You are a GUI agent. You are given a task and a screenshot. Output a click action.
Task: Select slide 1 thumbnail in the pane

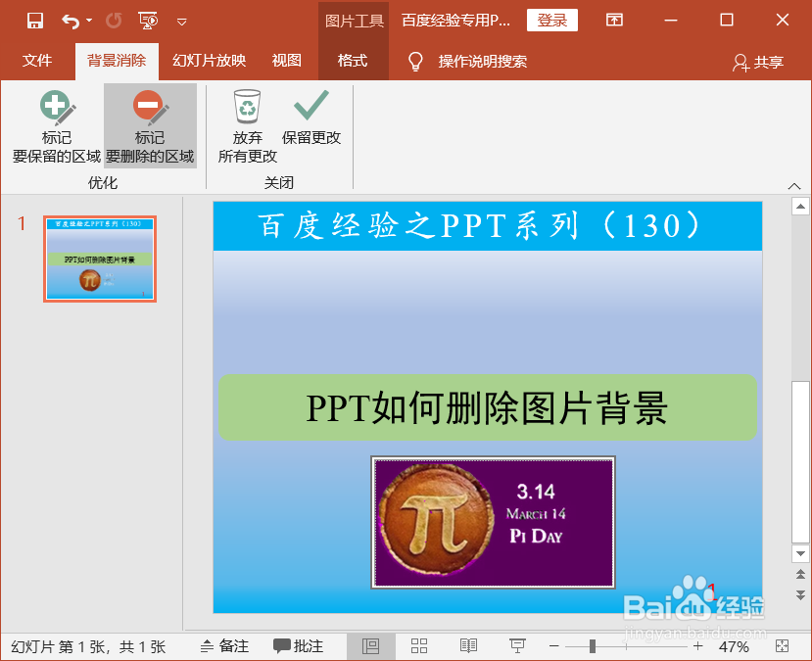[99, 259]
